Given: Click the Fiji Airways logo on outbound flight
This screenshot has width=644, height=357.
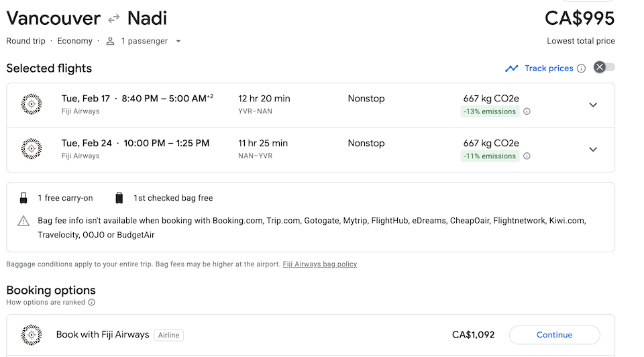Looking at the screenshot, I should point(32,105).
